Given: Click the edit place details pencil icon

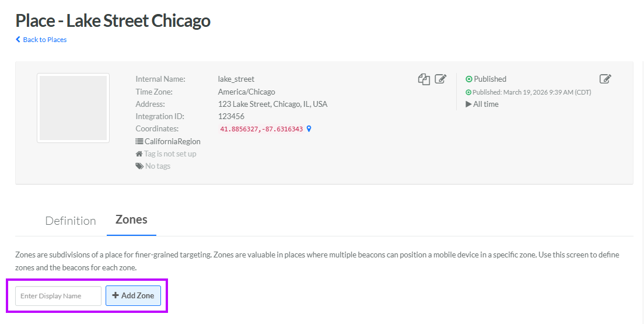Looking at the screenshot, I should [441, 79].
